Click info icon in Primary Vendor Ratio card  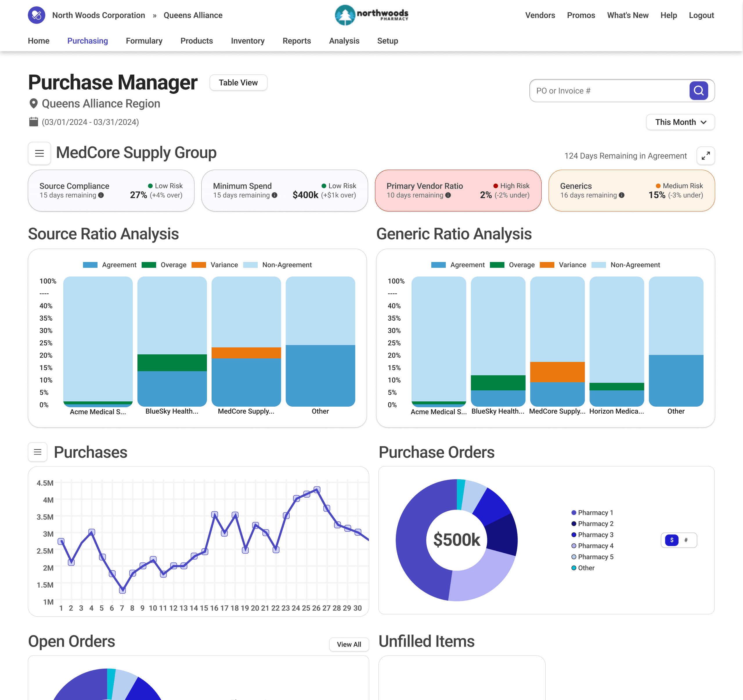coord(448,195)
